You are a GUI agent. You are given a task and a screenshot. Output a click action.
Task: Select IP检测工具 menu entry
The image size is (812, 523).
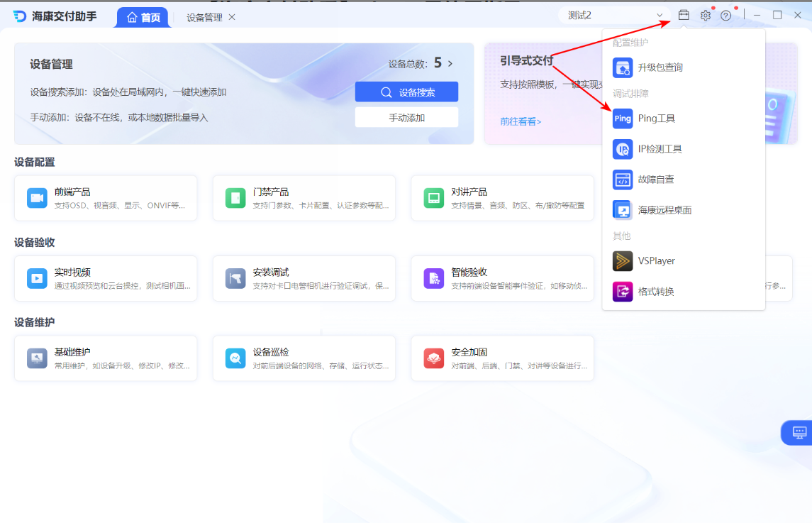pos(684,149)
